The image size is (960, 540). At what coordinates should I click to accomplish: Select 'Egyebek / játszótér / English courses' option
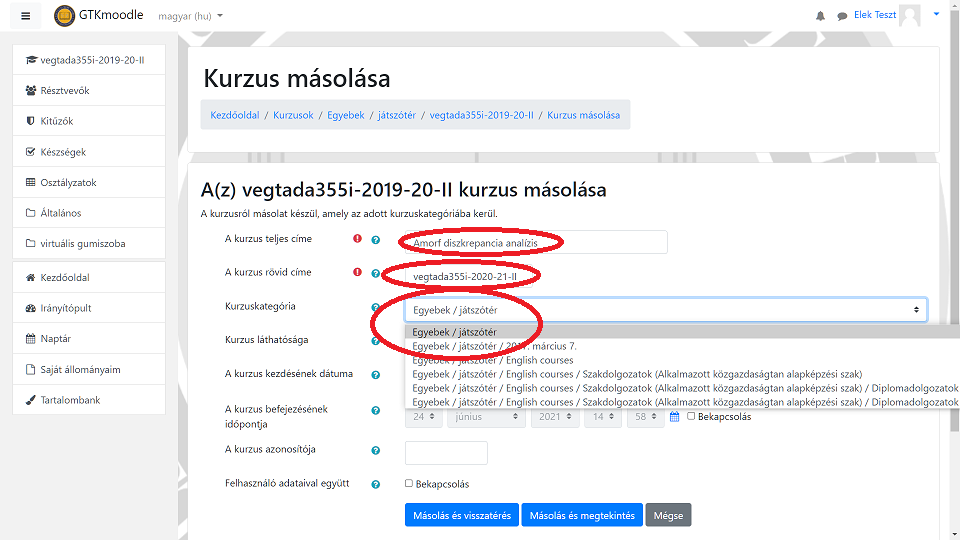click(493, 360)
